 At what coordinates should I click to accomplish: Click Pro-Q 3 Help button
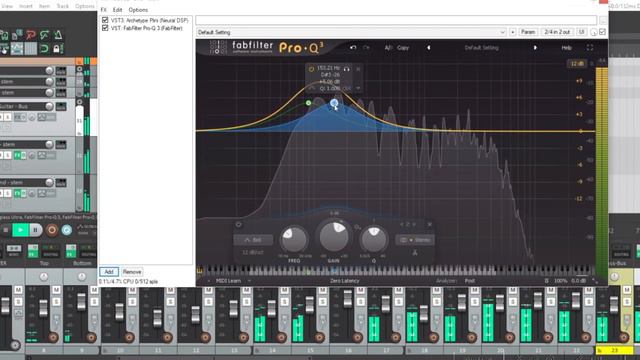coord(567,48)
